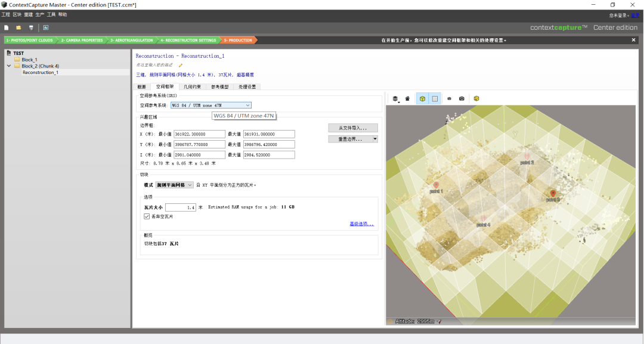The height and width of the screenshot is (344, 644).
Task: Open the job monitoring icon in the toolbar
Action: coord(45,27)
